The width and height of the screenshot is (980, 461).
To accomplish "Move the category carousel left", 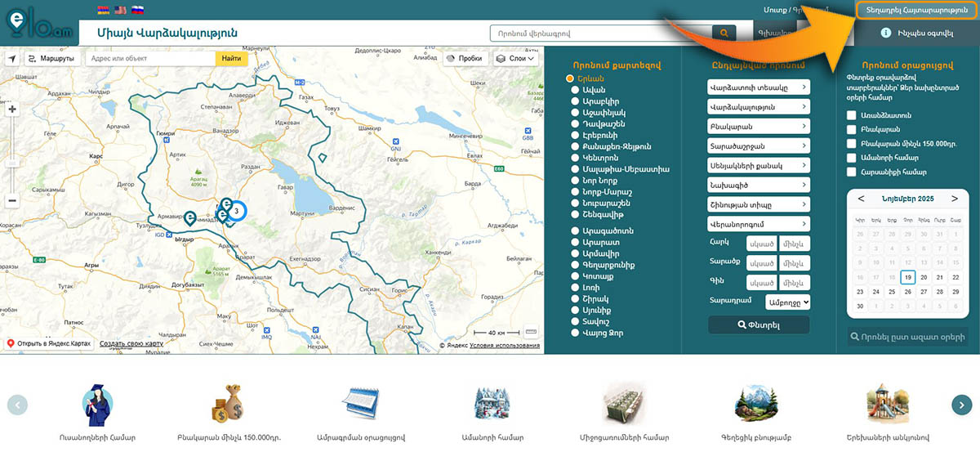I will pos(17,404).
